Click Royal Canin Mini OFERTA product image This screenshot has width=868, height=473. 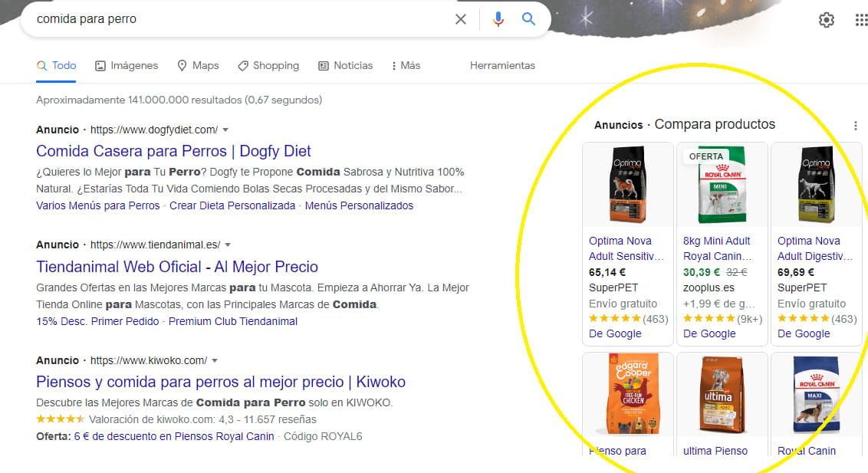[x=722, y=185]
